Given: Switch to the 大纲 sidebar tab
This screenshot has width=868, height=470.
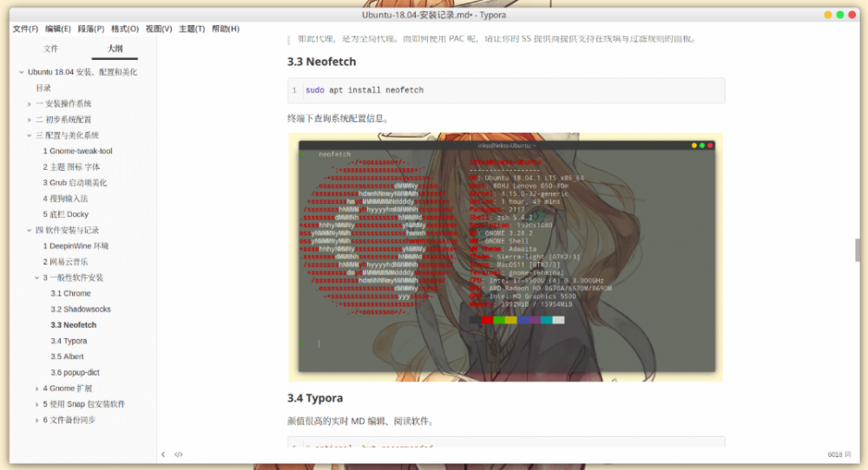Looking at the screenshot, I should click(115, 49).
